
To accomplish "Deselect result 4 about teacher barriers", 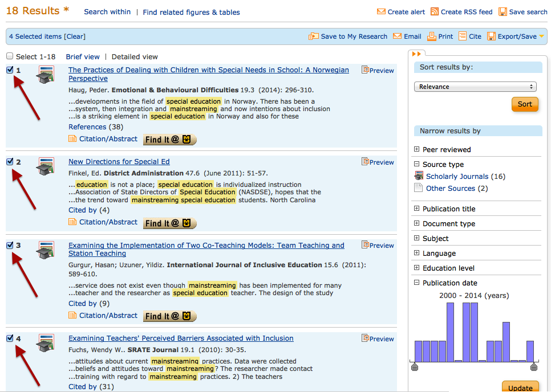I will pyautogui.click(x=9, y=338).
